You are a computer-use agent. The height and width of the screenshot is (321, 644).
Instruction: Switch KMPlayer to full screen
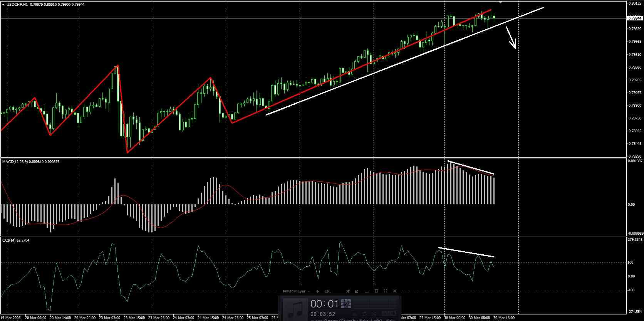click(386, 291)
